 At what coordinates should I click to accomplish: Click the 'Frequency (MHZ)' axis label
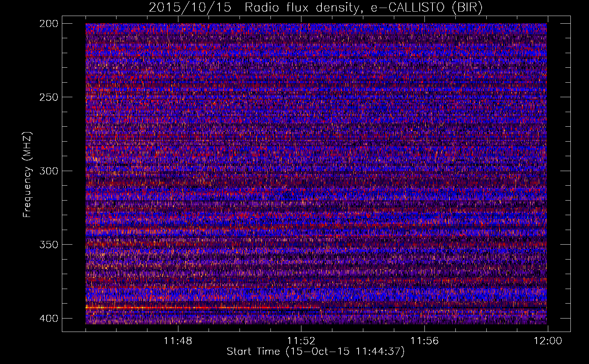click(x=27, y=174)
